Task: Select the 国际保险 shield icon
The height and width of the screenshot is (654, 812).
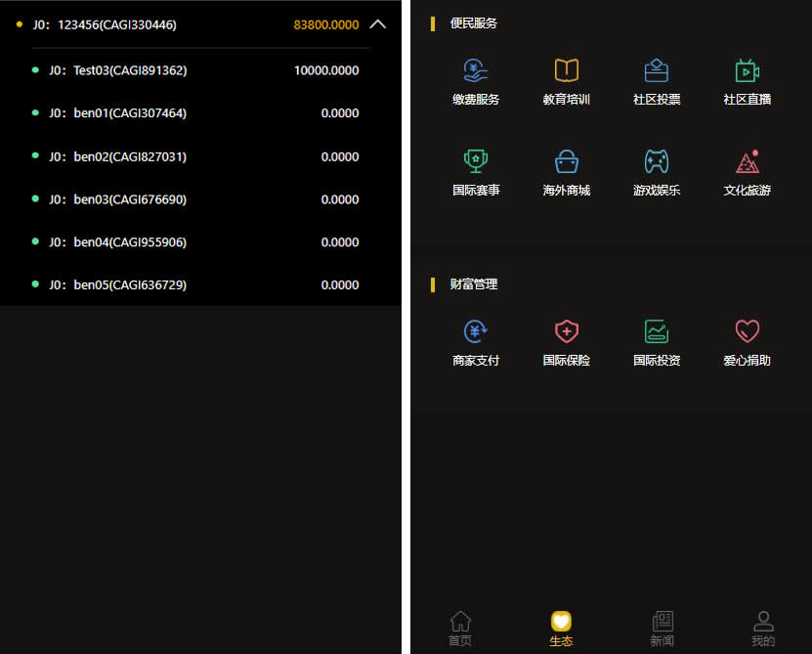Action: tap(567, 332)
